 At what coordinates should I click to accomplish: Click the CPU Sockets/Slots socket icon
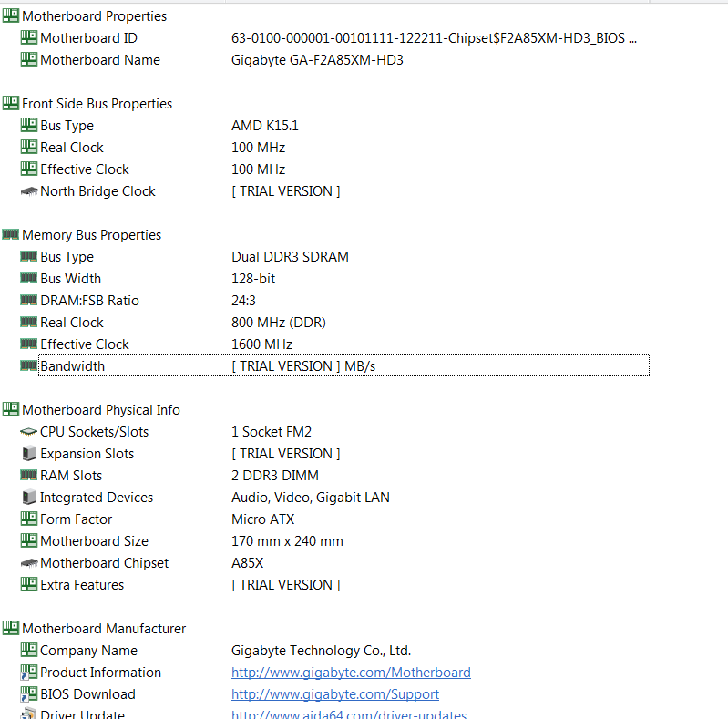tap(29, 432)
